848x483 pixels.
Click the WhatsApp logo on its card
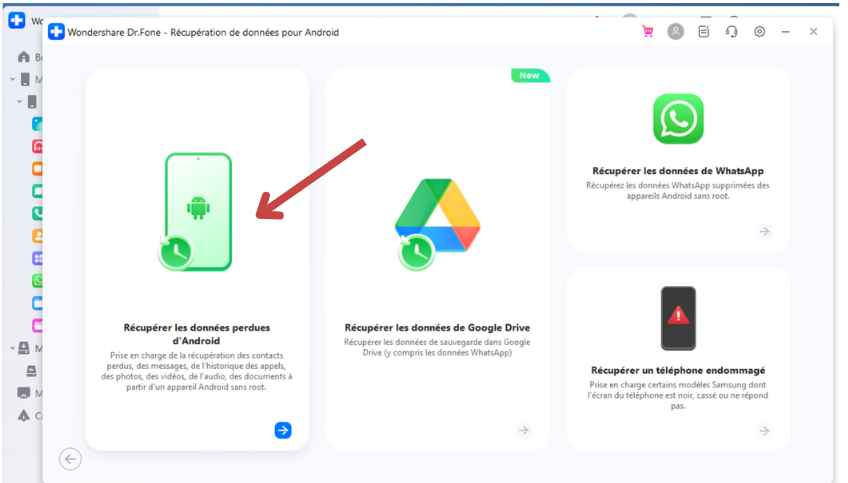(x=678, y=119)
